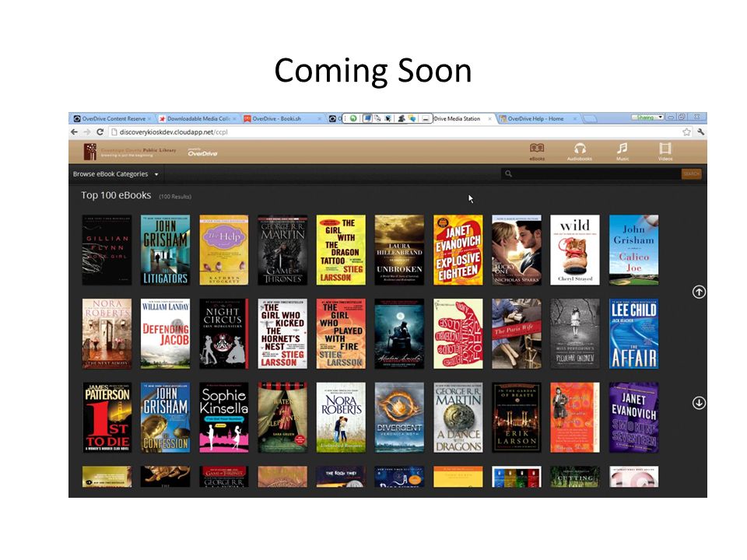The width and height of the screenshot is (747, 560).
Task: Click the scroll down circular arrow
Action: tap(699, 403)
